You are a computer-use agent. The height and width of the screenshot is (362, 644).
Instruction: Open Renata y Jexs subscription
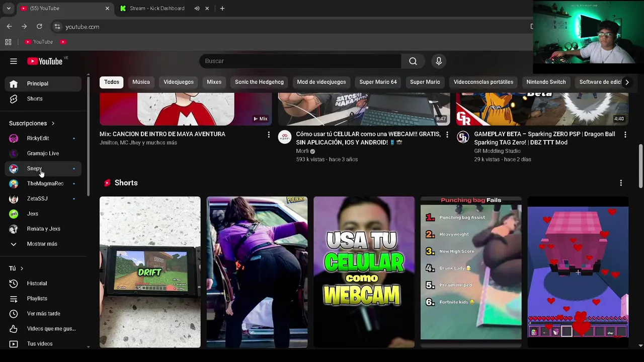tap(43, 229)
